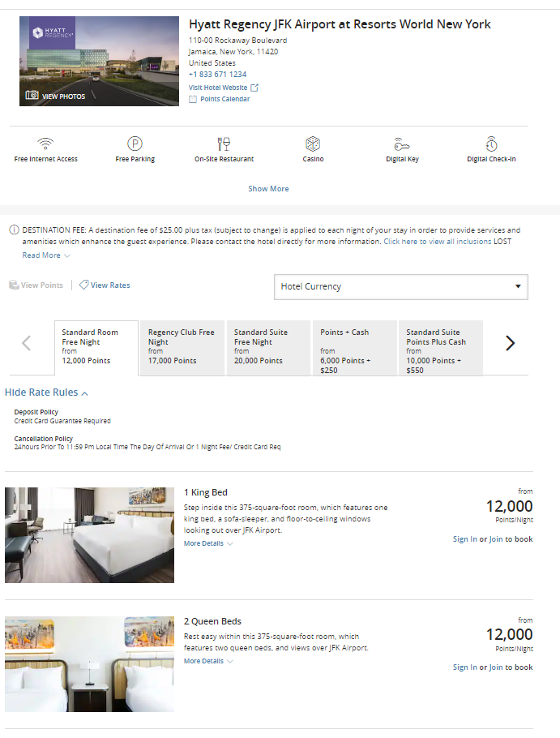
Task: Click Sign In for 1 King Bed
Action: pos(464,539)
